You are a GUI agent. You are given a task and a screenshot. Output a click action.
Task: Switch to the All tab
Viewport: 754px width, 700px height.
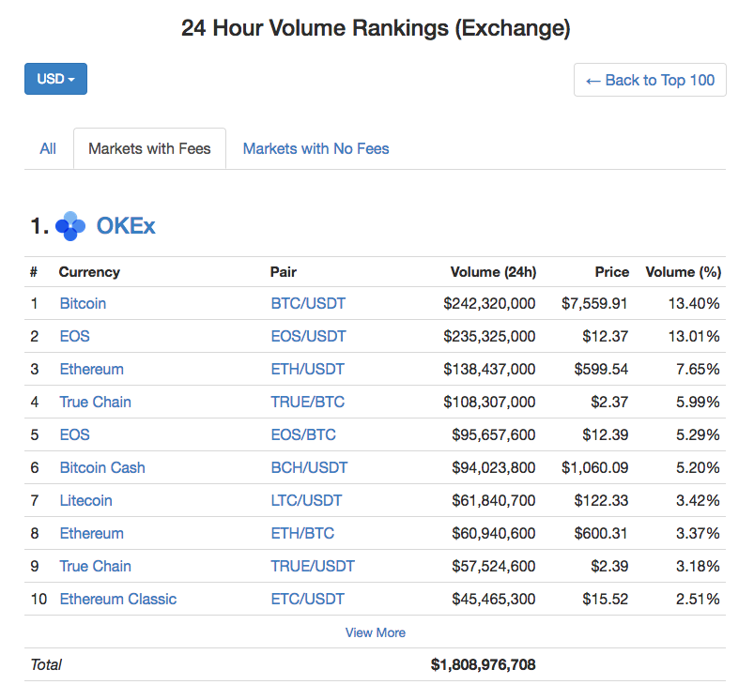coord(48,149)
